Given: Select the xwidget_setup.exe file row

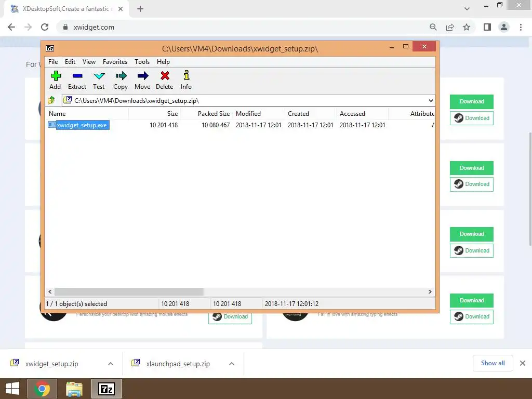Looking at the screenshot, I should (x=240, y=125).
